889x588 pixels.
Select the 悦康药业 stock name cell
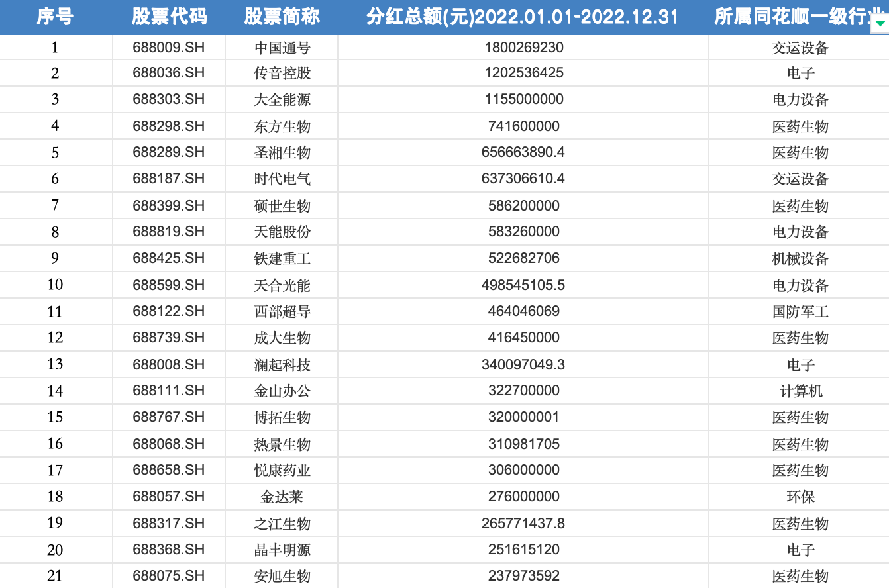[282, 470]
